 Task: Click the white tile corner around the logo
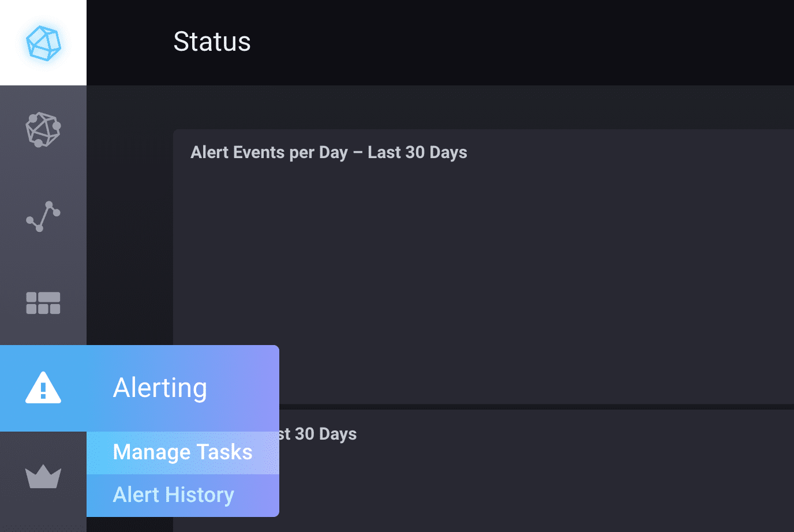[x=10, y=10]
